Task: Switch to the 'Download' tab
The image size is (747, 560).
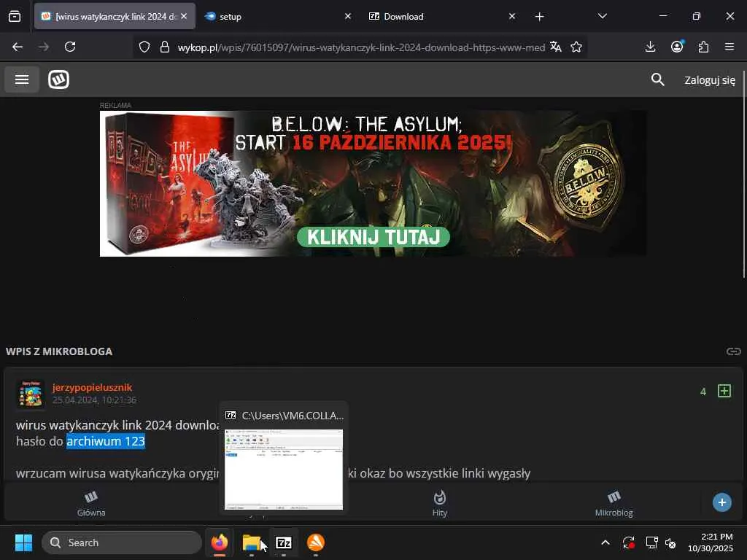Action: (x=441, y=16)
